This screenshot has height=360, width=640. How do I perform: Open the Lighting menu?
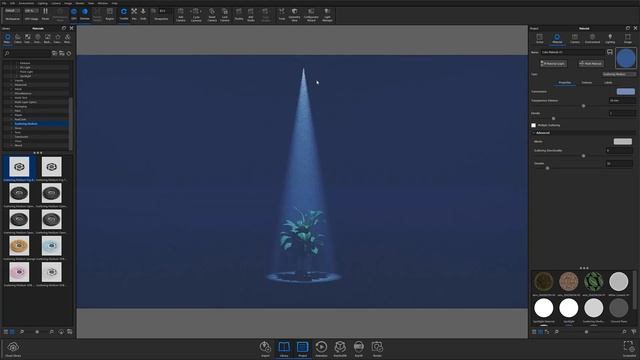pyautogui.click(x=42, y=3)
